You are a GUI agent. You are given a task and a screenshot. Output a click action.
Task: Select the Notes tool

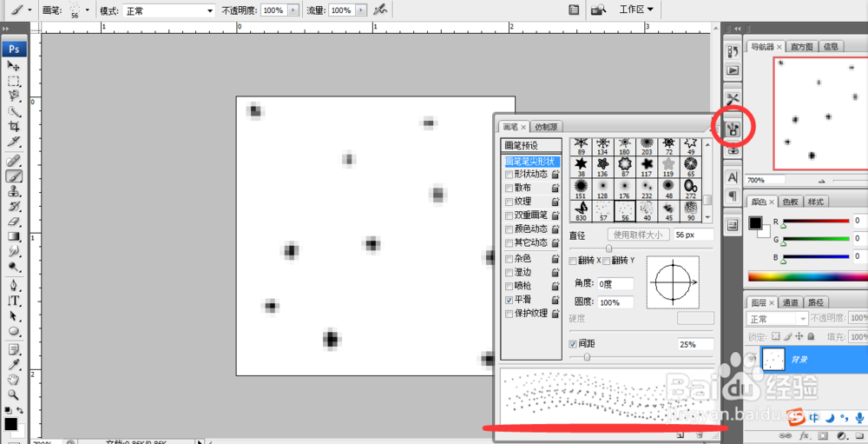[x=14, y=350]
